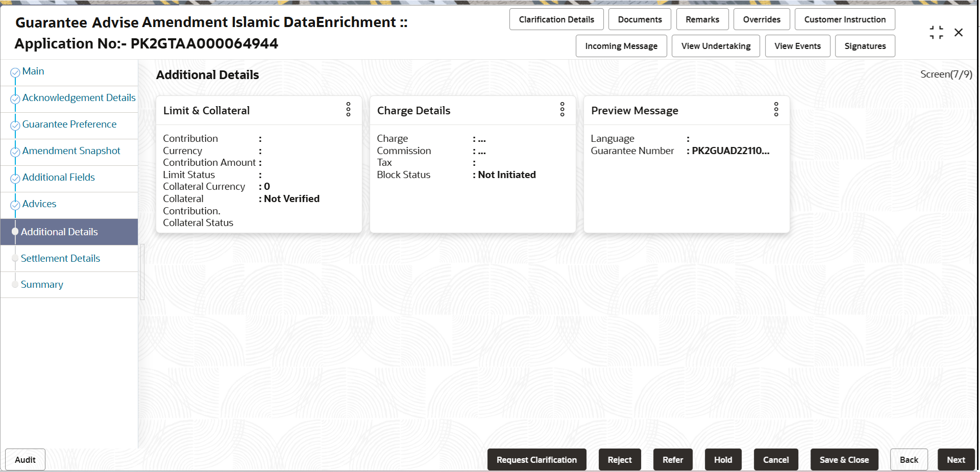Go Back to previous screen
This screenshot has width=980, height=472.
[x=909, y=460]
